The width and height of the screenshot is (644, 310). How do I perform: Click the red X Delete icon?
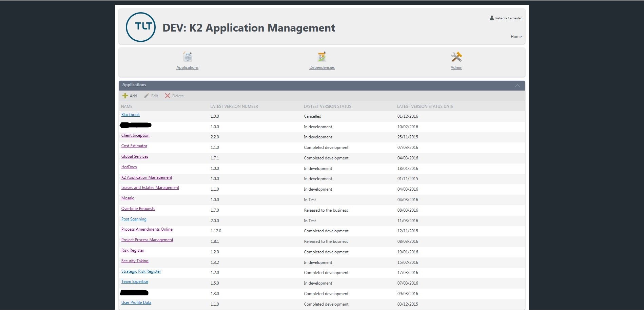coord(168,96)
